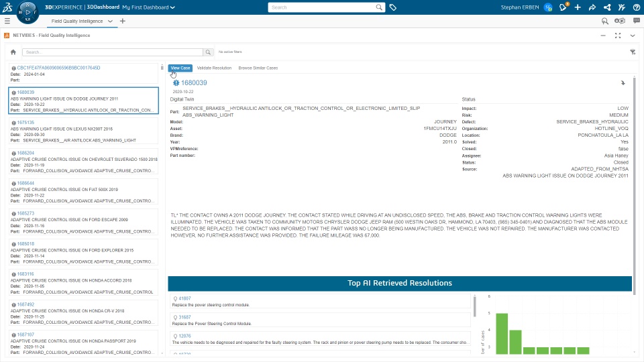Open resolution 12076 link

[185, 336]
